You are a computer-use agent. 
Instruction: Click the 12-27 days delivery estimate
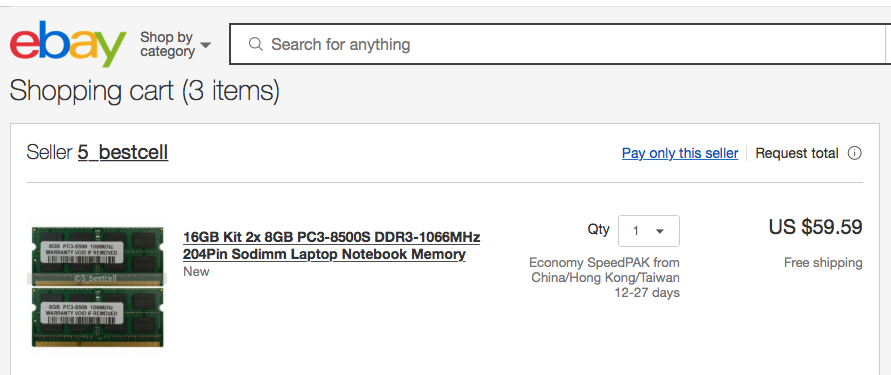pos(647,293)
